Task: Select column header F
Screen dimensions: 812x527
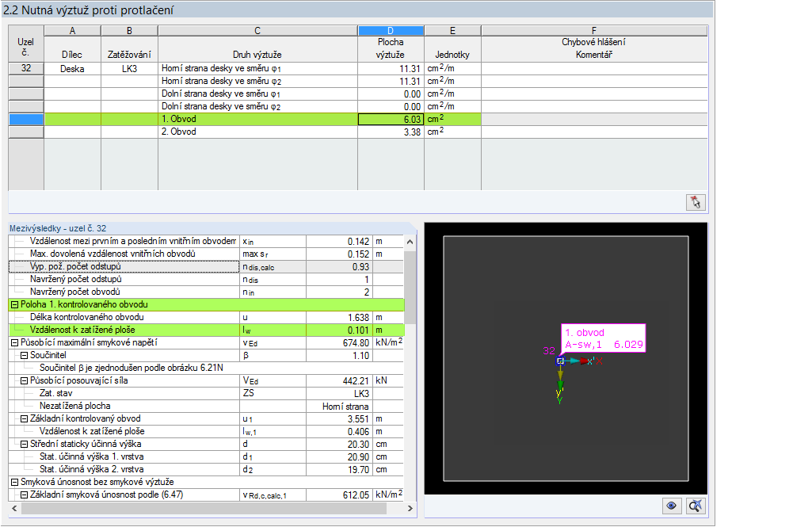Action: tap(594, 31)
